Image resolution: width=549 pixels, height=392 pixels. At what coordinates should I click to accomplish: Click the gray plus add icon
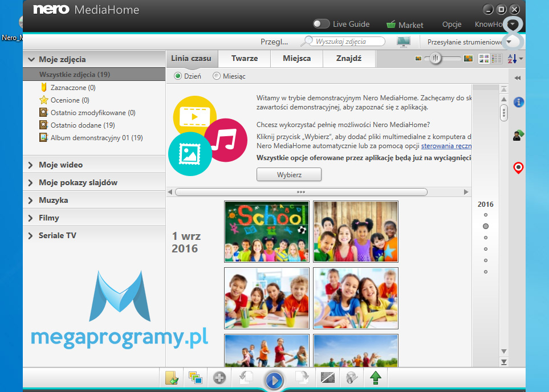pos(219,378)
